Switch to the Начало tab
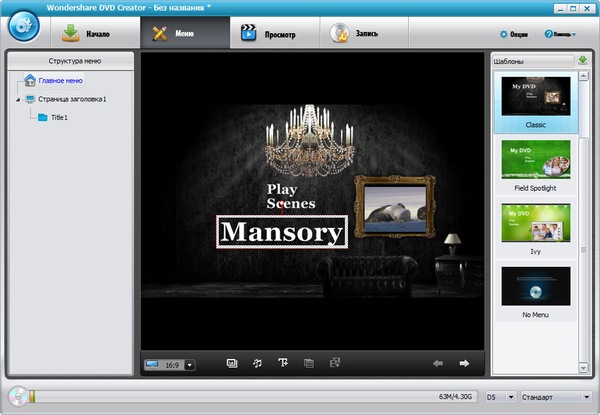600x415 pixels. [86, 33]
